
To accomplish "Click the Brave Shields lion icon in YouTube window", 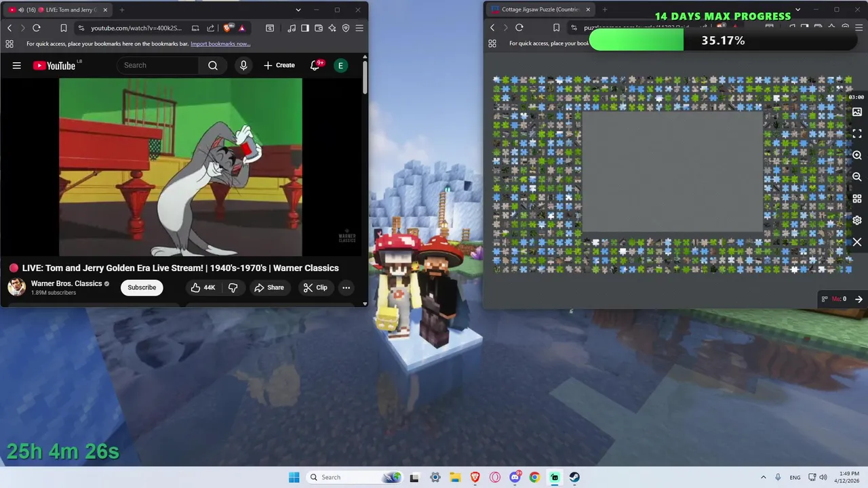I will click(229, 28).
